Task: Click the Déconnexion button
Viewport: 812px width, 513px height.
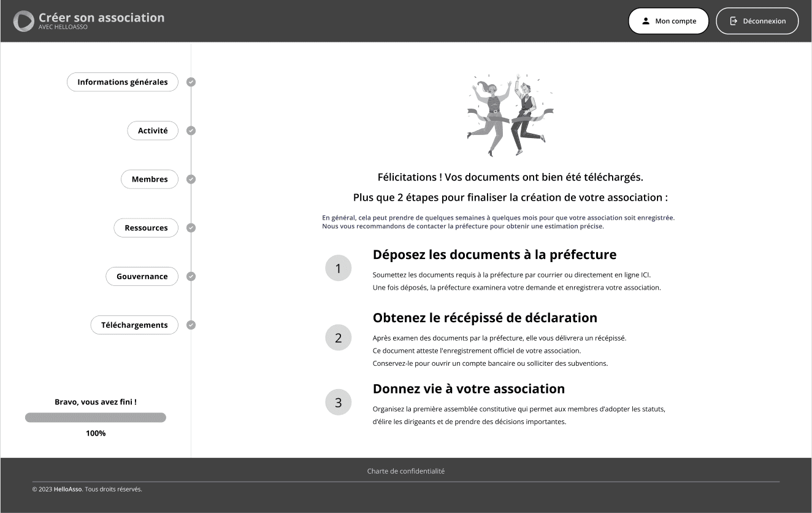Action: pyautogui.click(x=757, y=21)
